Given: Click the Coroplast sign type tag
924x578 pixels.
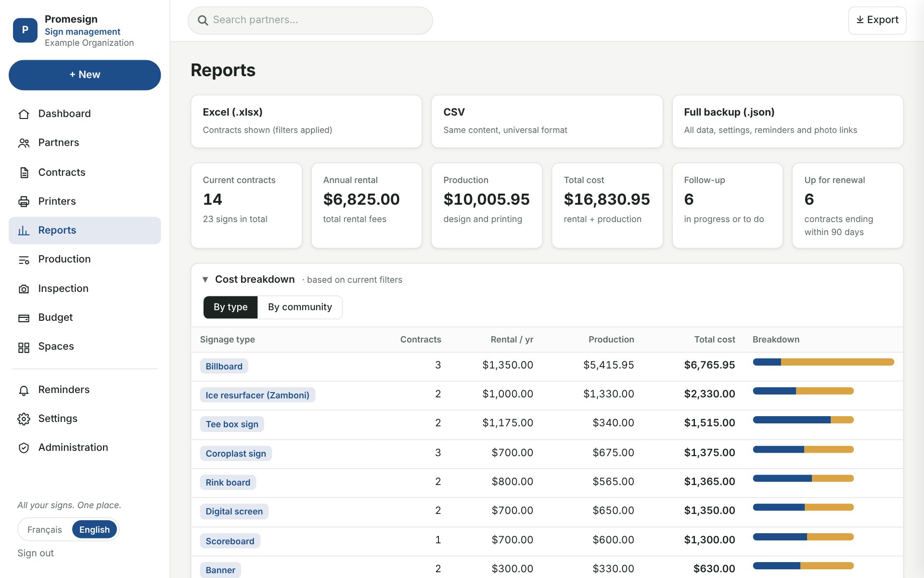Looking at the screenshot, I should (x=236, y=454).
